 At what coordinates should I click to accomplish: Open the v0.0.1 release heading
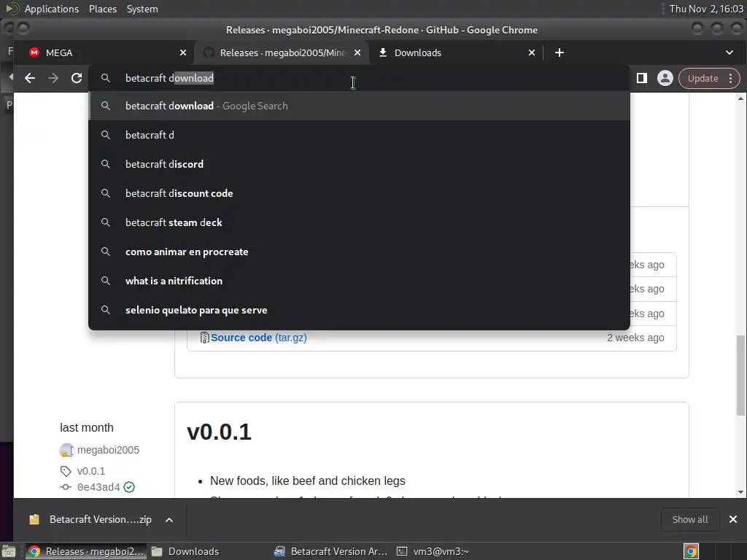tap(219, 432)
